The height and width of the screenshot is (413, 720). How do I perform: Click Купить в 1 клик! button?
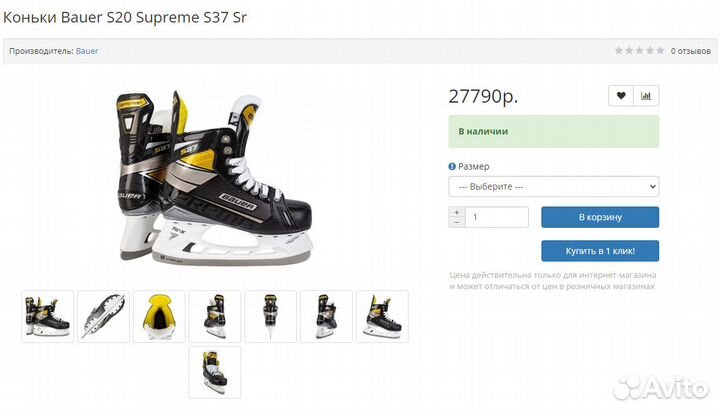tap(600, 250)
